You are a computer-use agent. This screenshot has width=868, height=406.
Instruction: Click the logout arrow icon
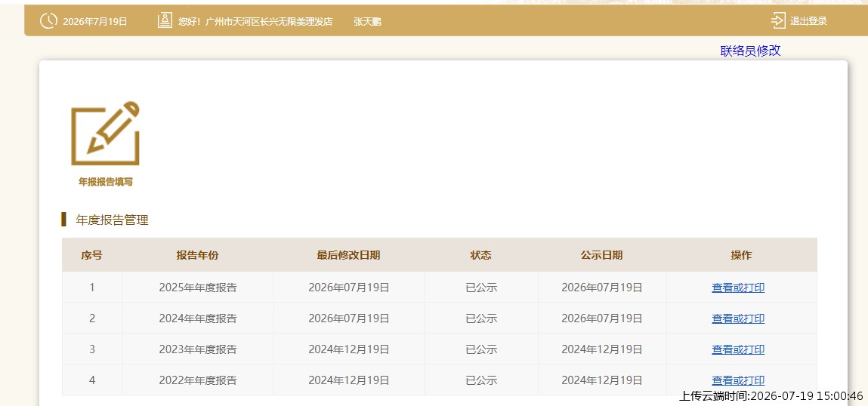click(x=778, y=21)
